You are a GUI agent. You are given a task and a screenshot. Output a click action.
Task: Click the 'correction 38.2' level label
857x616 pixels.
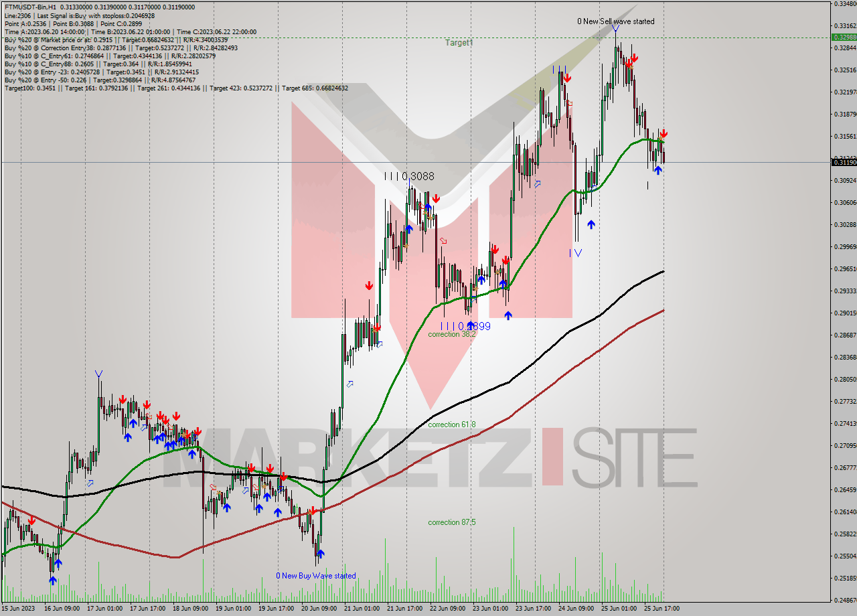point(452,334)
